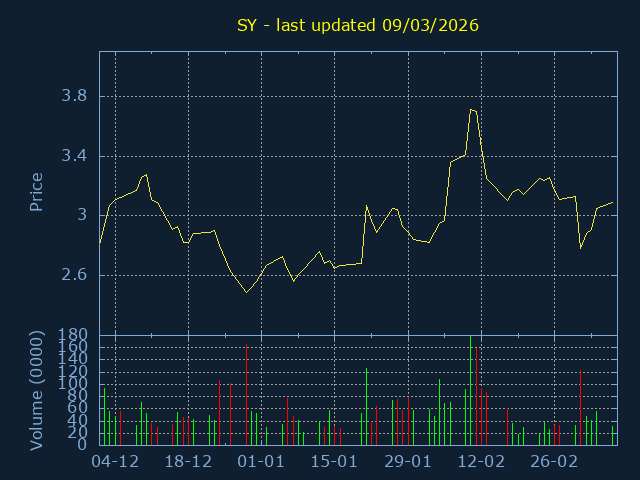Click the 15-01 date label

click(334, 462)
